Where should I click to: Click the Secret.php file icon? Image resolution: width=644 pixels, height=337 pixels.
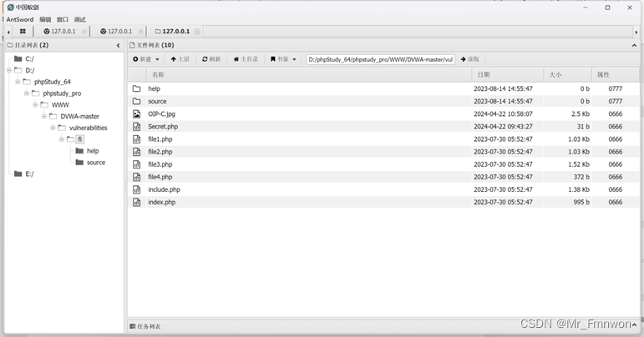coord(137,127)
